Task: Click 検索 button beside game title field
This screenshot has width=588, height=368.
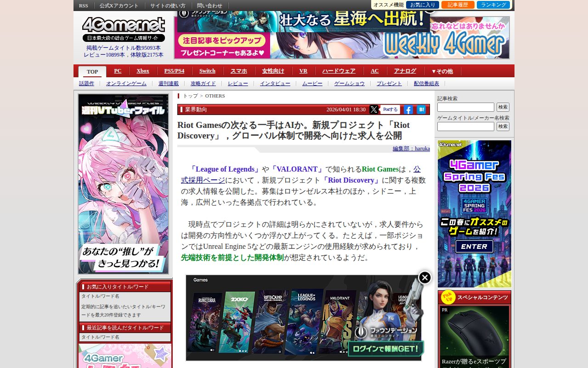Action: (x=503, y=126)
